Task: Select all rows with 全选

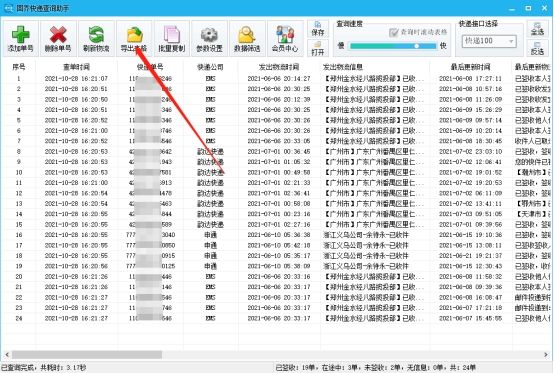Action: (537, 29)
